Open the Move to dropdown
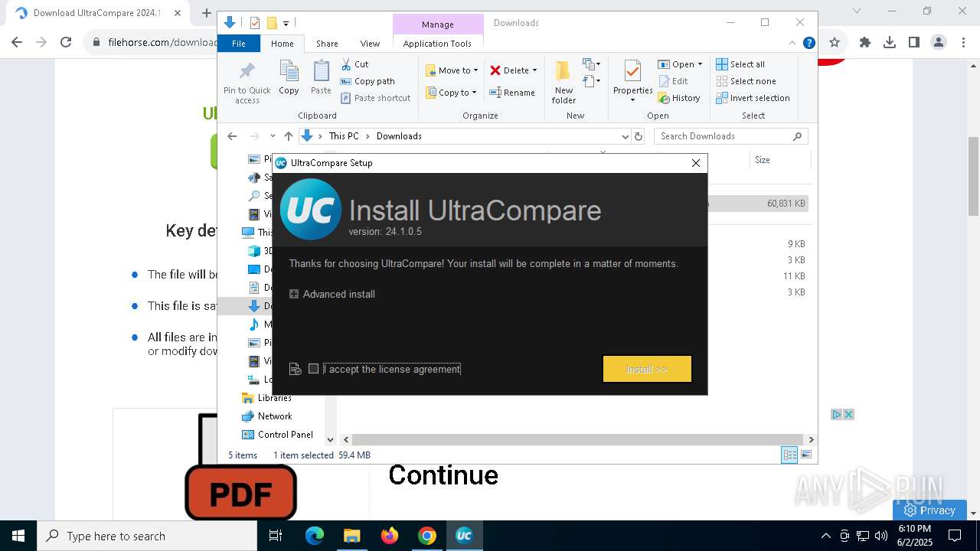The height and width of the screenshot is (551, 980). pyautogui.click(x=452, y=70)
